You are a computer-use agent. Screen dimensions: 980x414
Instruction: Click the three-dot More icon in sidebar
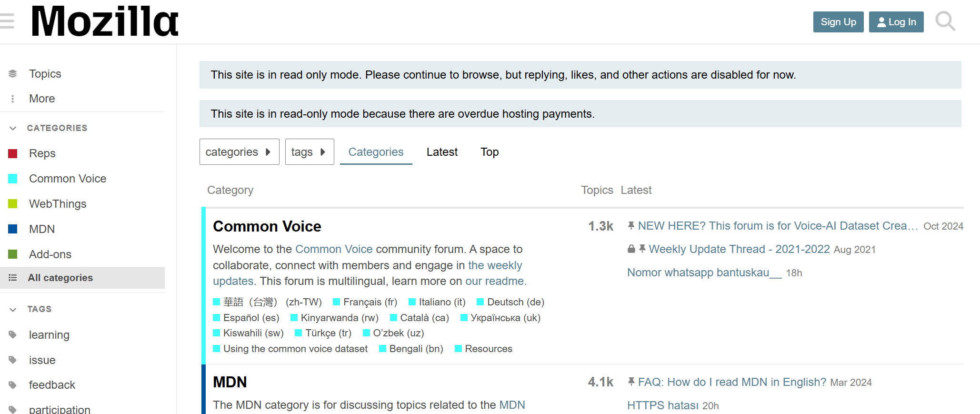(x=13, y=99)
